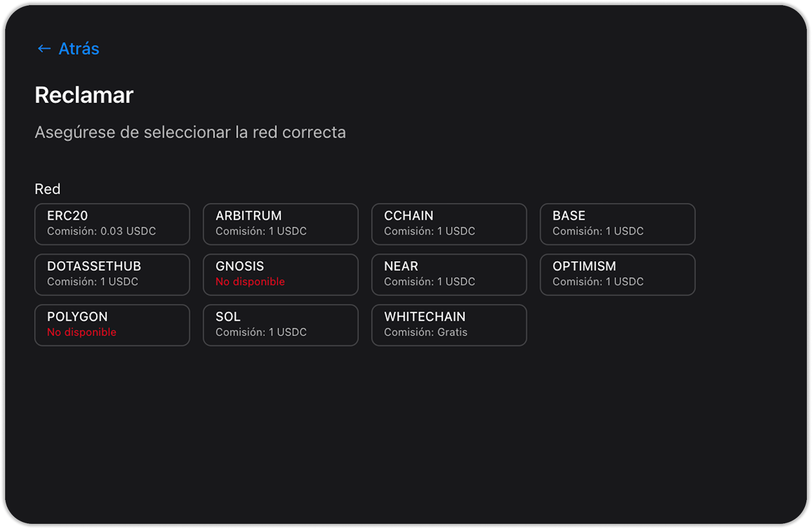The height and width of the screenshot is (529, 812).
Task: Click the network warning subtitle text
Action: point(190,132)
